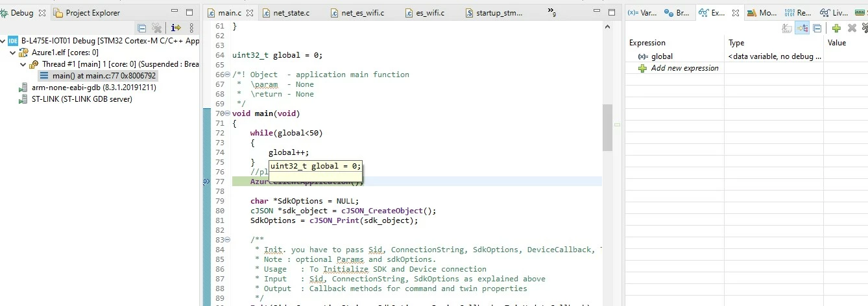Click 'cJSON_Print(sdk_object)' on line 81
Screen dimensions: 868x306
point(363,220)
